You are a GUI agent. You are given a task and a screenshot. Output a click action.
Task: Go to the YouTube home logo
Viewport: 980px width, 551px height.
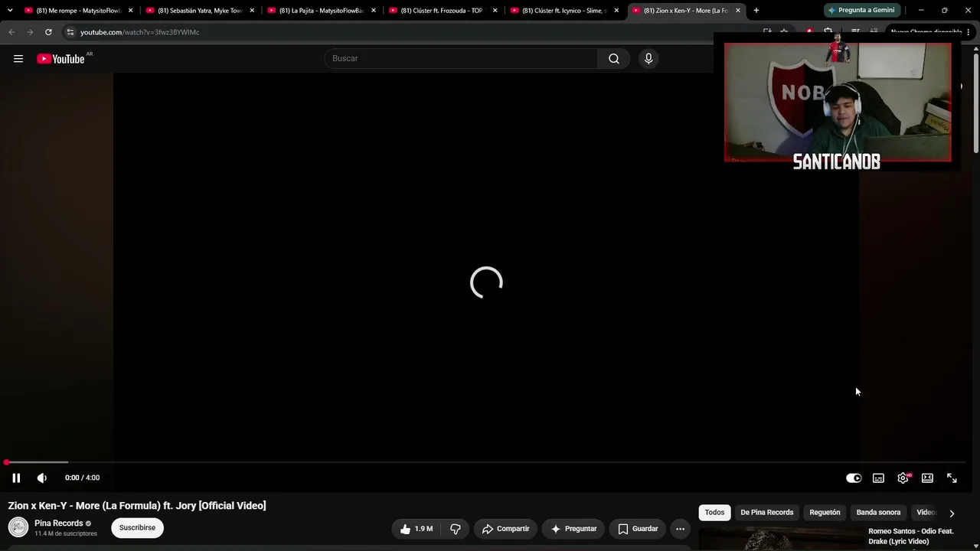pos(60,59)
